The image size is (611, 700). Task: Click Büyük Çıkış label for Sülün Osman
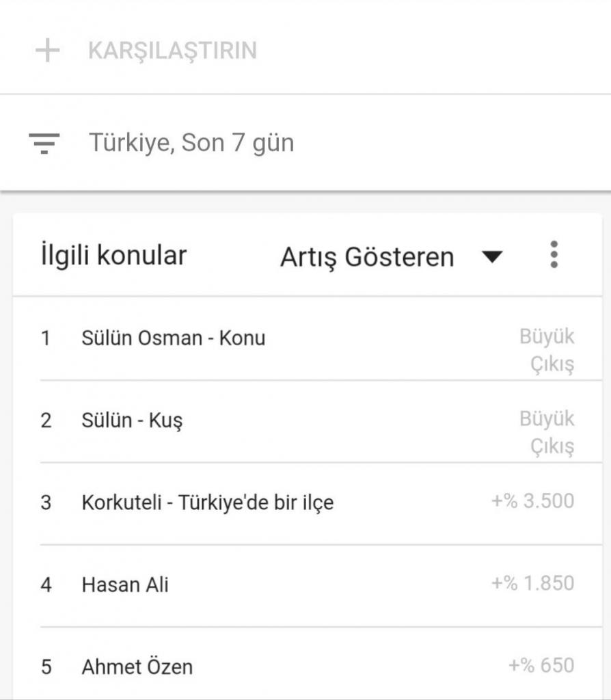pos(547,350)
